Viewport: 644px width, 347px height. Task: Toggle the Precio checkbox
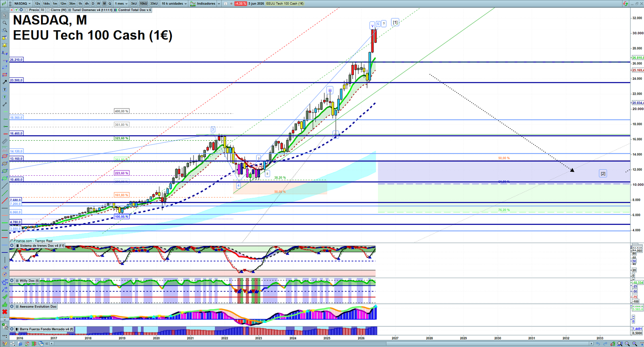[27, 10]
